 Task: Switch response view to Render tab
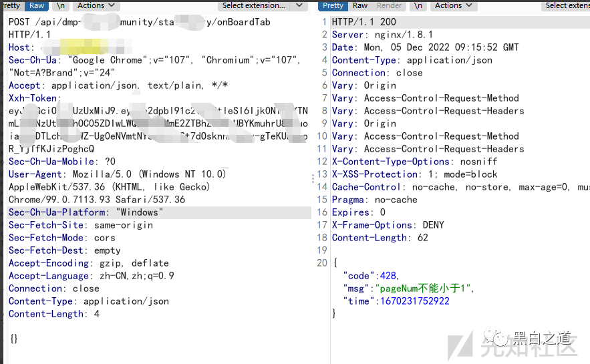tap(389, 5)
